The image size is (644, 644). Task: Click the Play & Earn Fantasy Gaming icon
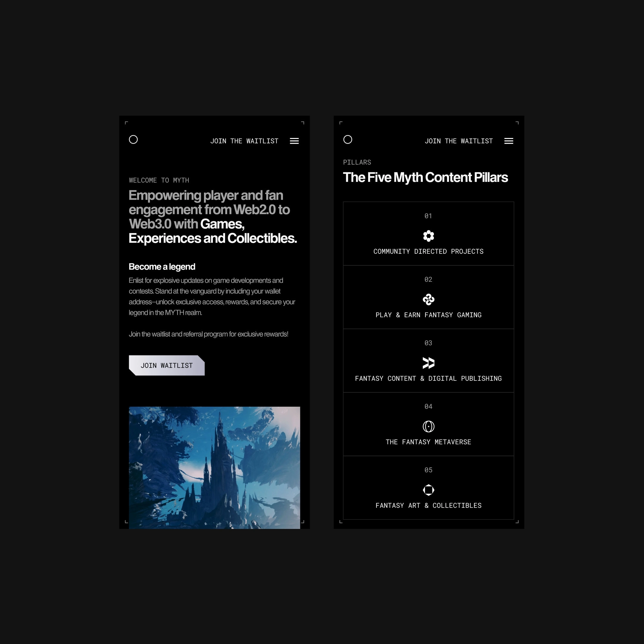click(x=428, y=299)
